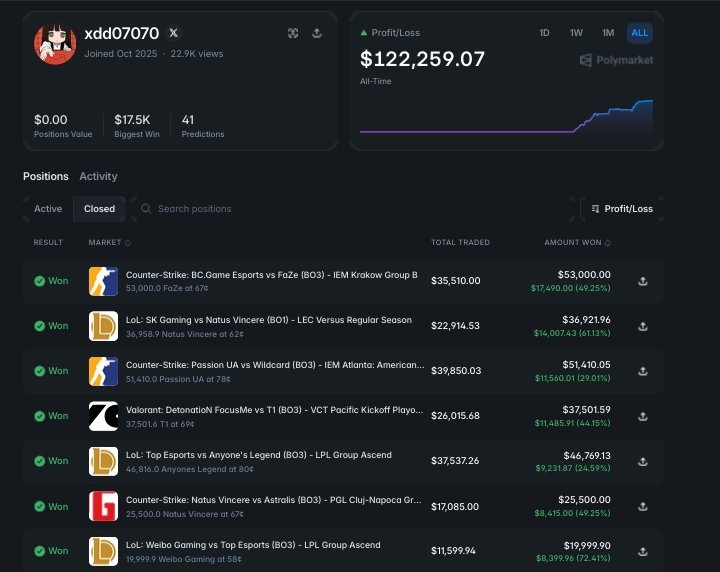Share the DetonatioN FocusMe vs T1 position
Screen dimensions: 720x572
[643, 416]
